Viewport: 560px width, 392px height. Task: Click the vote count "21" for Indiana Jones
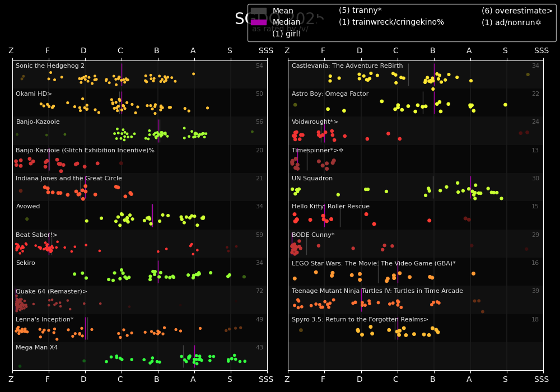[x=259, y=178]
